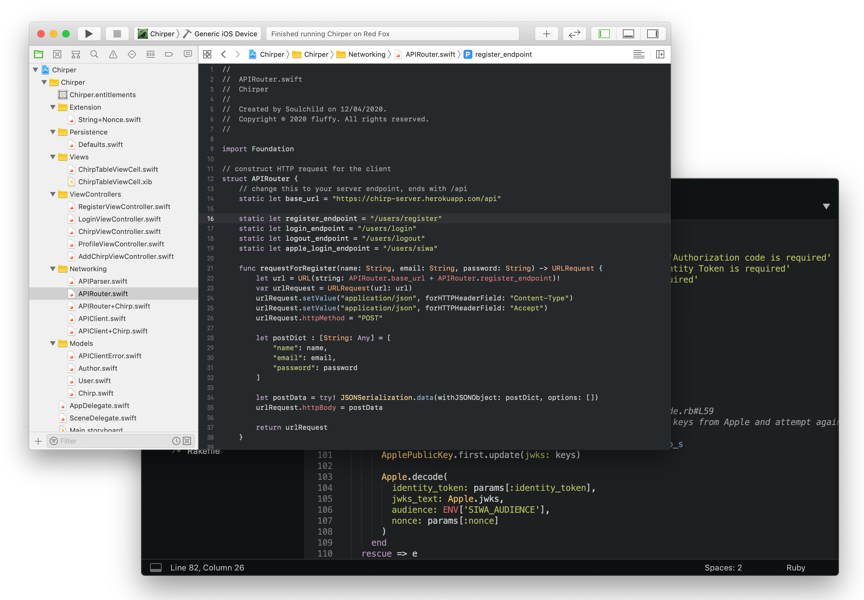This screenshot has height=600, width=864.
Task: Toggle the right inspector panel
Action: coord(652,34)
